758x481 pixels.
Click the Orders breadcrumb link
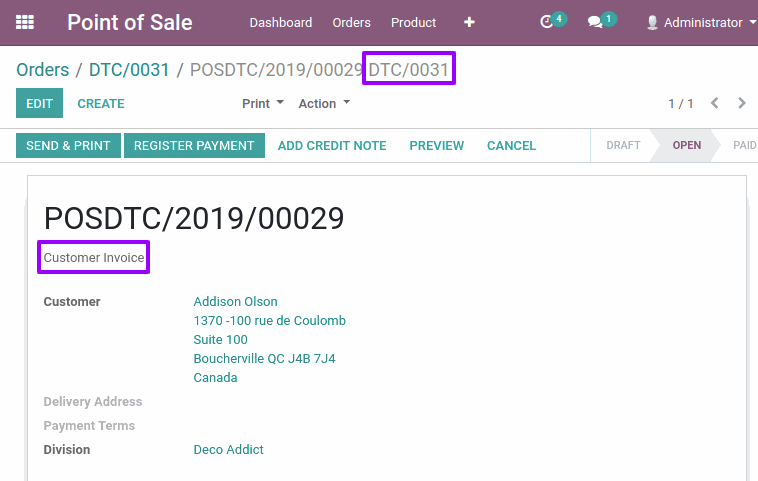pyautogui.click(x=43, y=70)
